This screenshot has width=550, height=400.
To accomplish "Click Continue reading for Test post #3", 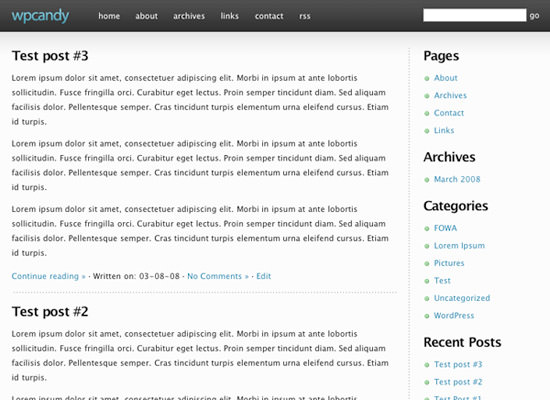I will [49, 276].
